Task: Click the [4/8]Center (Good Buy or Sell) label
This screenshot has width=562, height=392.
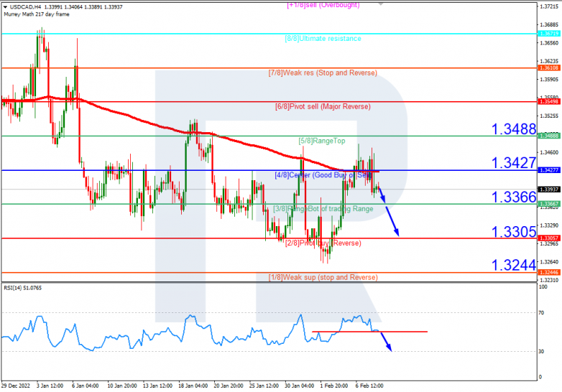Action: (323, 175)
